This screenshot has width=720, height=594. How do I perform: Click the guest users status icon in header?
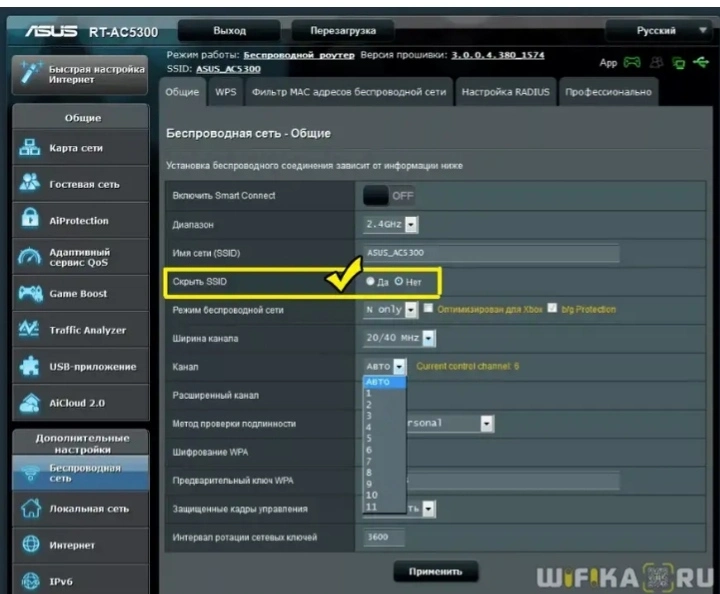[x=656, y=62]
